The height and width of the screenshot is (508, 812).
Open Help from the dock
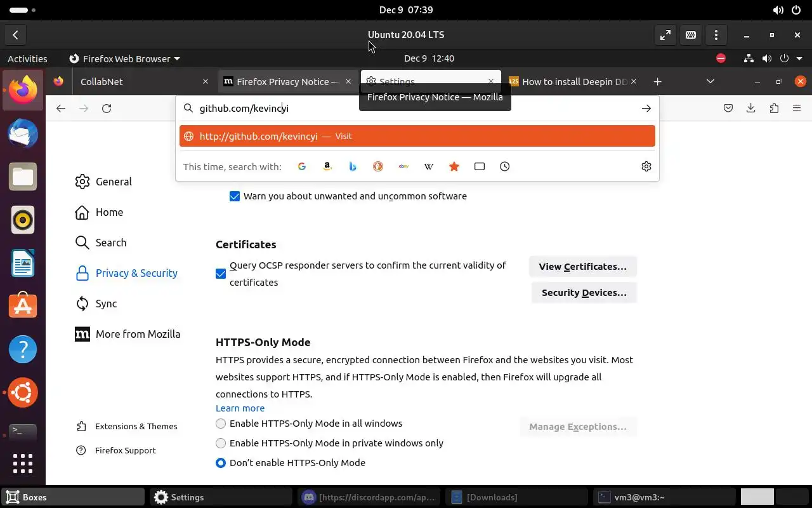coord(23,349)
